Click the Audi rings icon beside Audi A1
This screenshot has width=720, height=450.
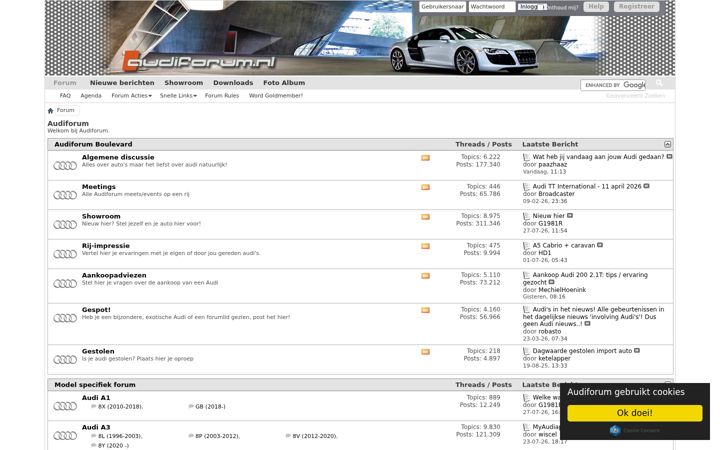[65, 406]
